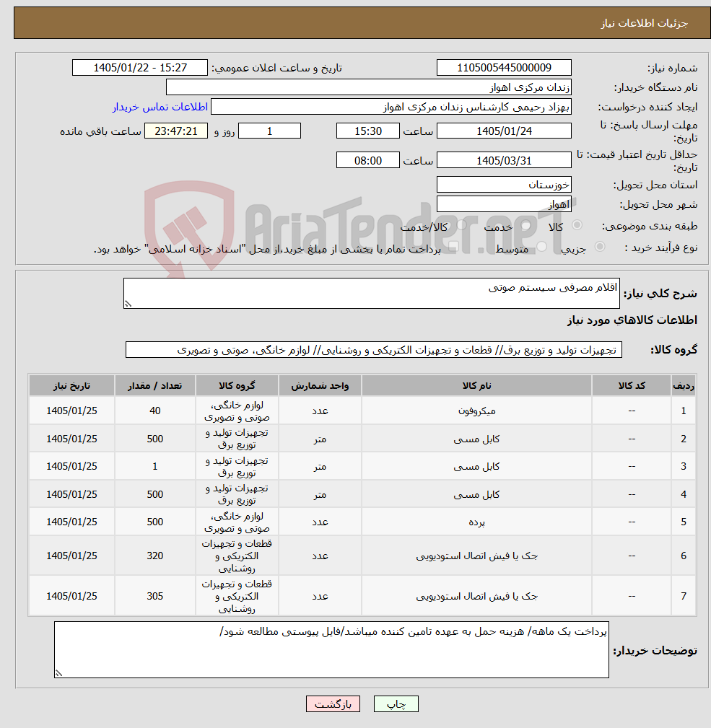Image resolution: width=711 pixels, height=728 pixels.
Task: Click the group لوازم خانگی، صوتی و تصویری in row 5
Action: (x=237, y=522)
